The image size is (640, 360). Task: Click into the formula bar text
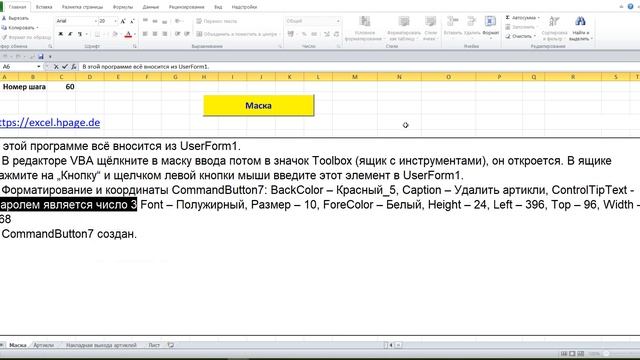tap(146, 67)
